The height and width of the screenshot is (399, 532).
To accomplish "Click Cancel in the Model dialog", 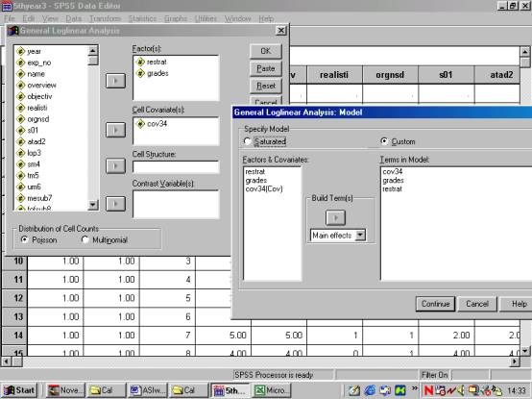I will click(x=477, y=304).
